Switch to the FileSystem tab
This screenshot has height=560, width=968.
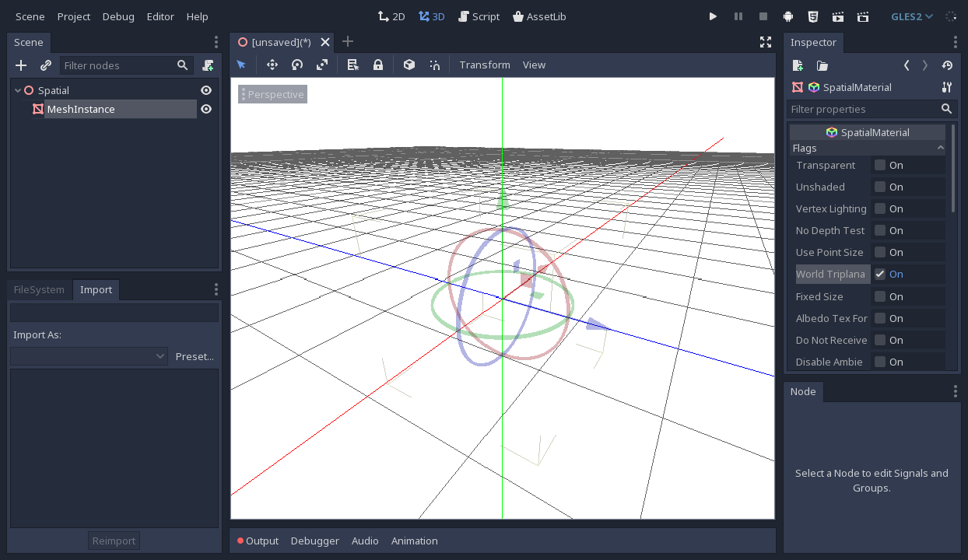pyautogui.click(x=39, y=289)
